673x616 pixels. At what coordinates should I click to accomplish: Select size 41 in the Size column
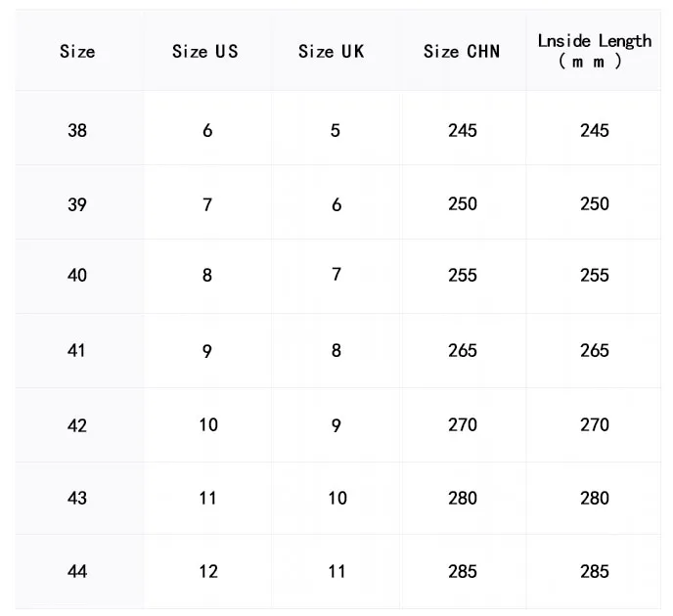click(x=77, y=350)
